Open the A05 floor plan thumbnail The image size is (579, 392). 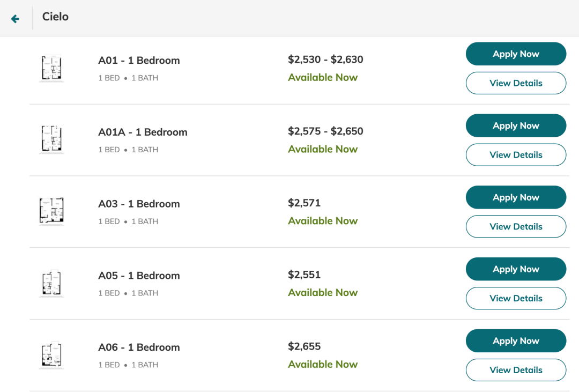click(51, 283)
